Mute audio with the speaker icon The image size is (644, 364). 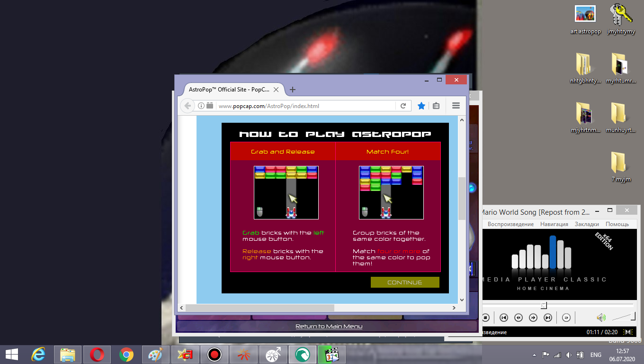click(601, 318)
